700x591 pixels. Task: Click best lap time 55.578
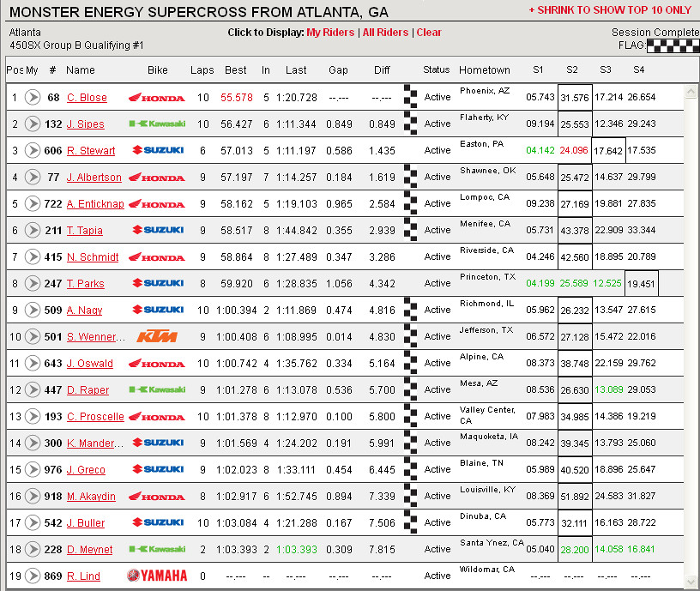pyautogui.click(x=237, y=97)
